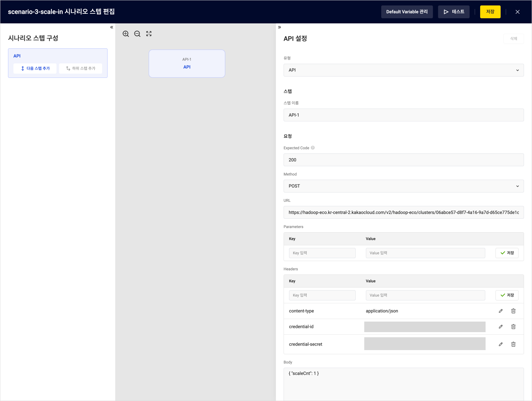Click the Parameters Value 입력 field
Screen dimensions: 532x401
pyautogui.click(x=425, y=253)
